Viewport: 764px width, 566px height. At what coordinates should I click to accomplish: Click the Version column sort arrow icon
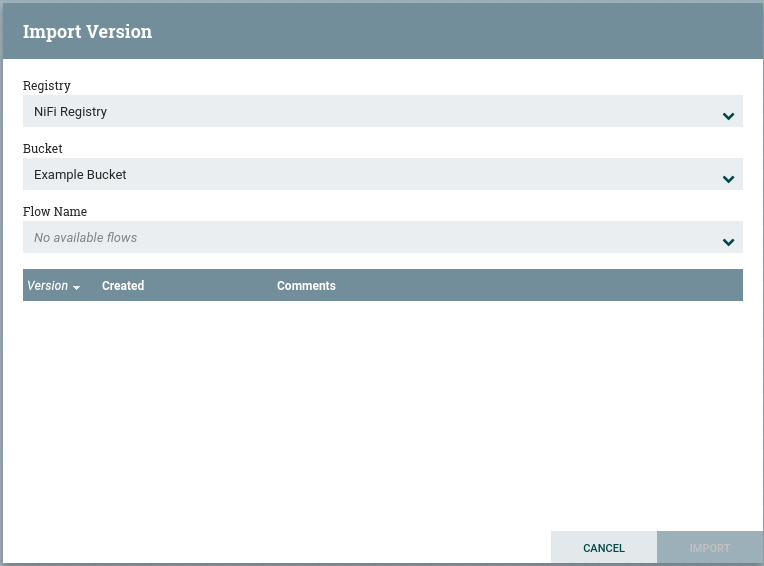(77, 287)
